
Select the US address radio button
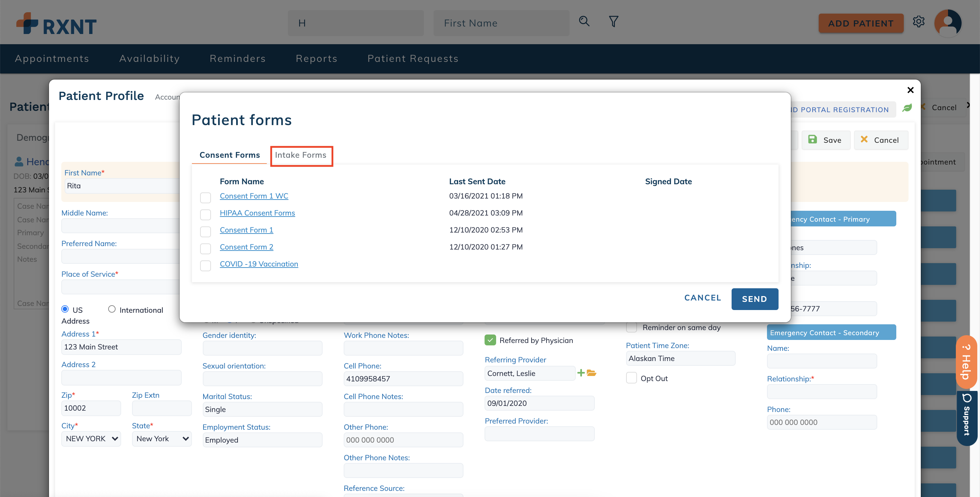point(65,309)
